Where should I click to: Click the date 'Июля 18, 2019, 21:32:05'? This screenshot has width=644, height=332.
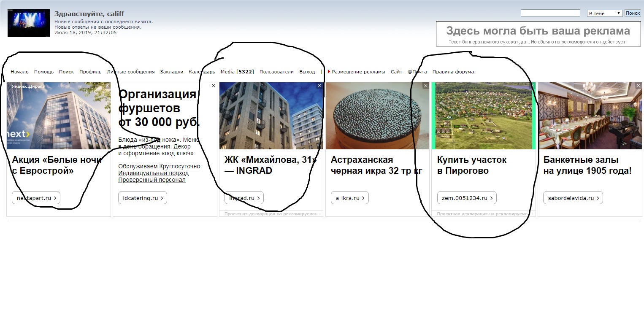point(86,32)
